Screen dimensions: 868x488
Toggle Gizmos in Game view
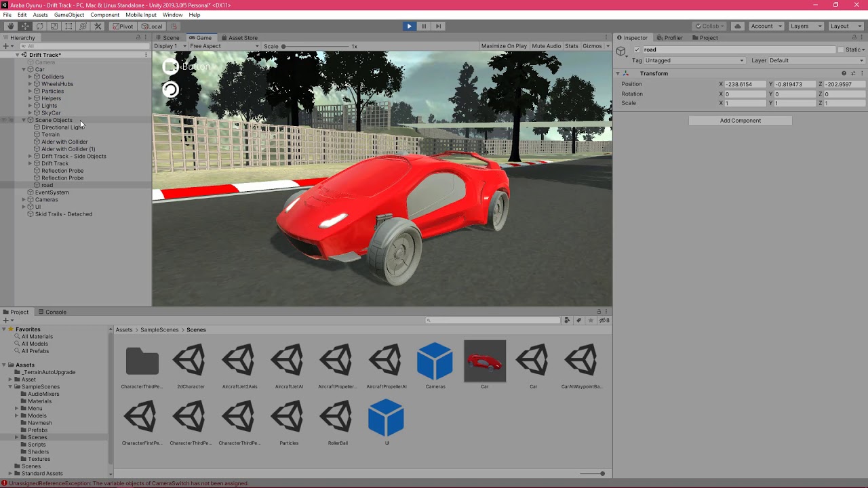pyautogui.click(x=592, y=46)
